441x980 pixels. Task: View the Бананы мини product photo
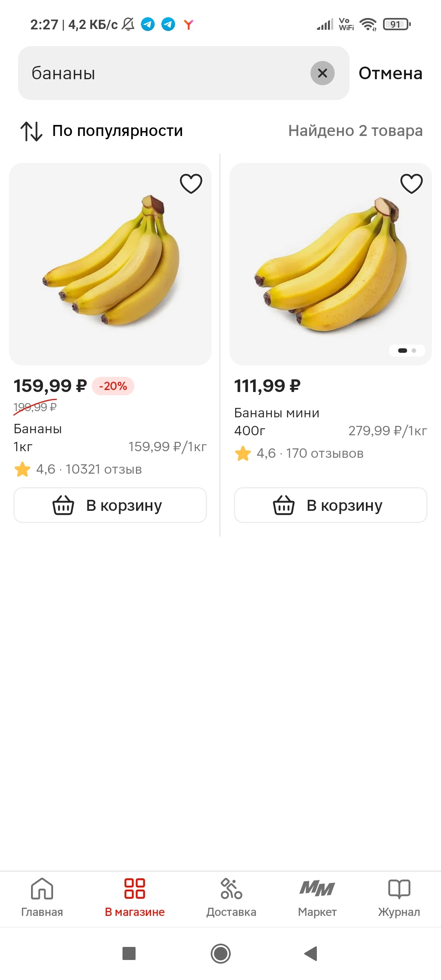(x=330, y=264)
